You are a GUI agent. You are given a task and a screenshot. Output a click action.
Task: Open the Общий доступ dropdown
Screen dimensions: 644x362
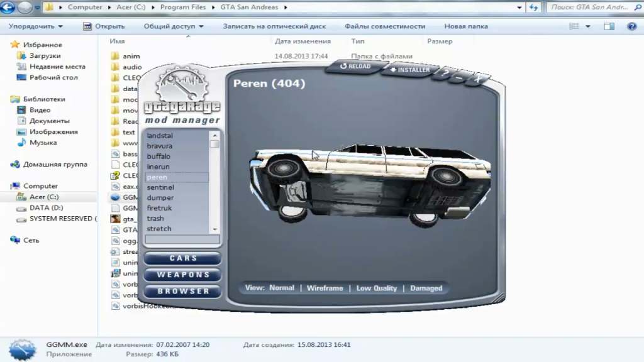(x=174, y=26)
